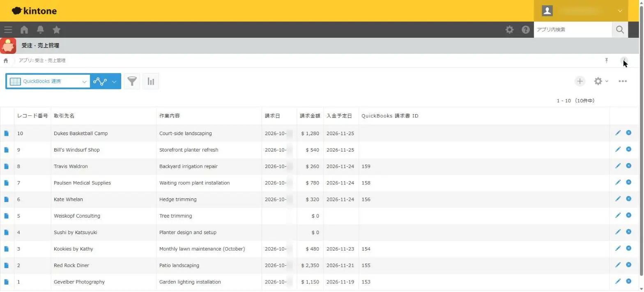Click the $ 1,280 amount cell

coord(310,133)
